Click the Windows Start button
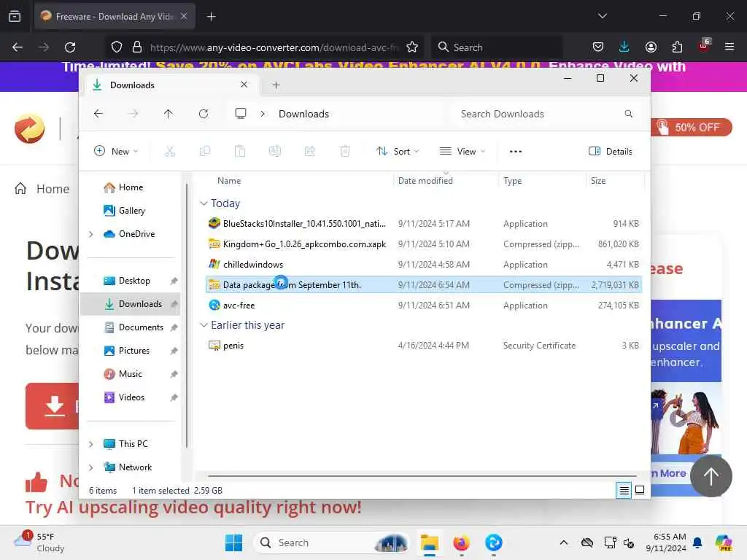747x560 pixels. point(233,542)
